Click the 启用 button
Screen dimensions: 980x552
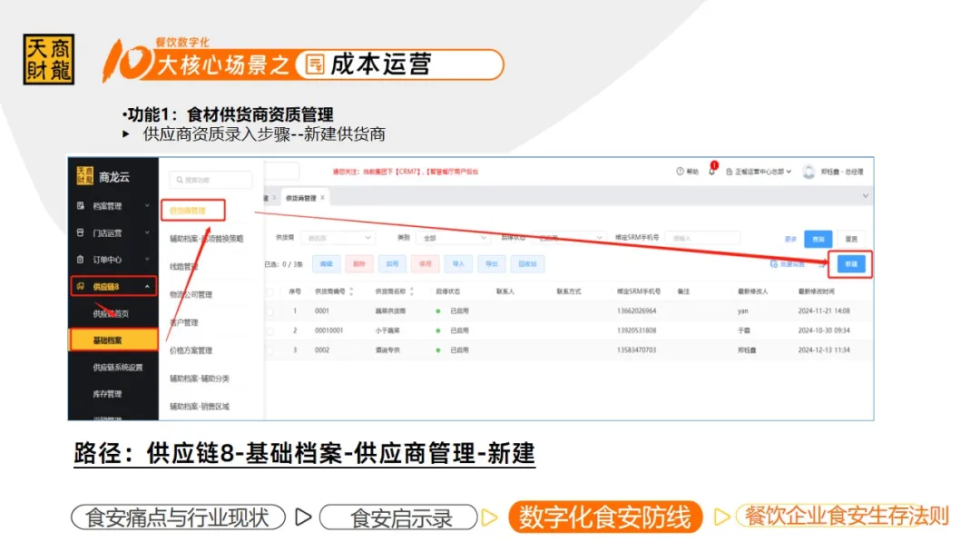(x=393, y=264)
